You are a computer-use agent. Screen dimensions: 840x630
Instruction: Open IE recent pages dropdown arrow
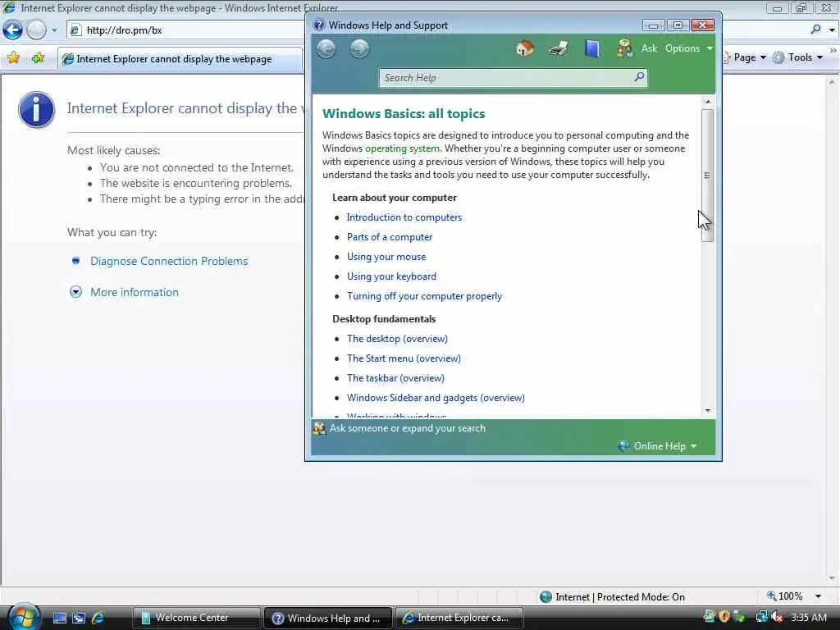click(54, 30)
